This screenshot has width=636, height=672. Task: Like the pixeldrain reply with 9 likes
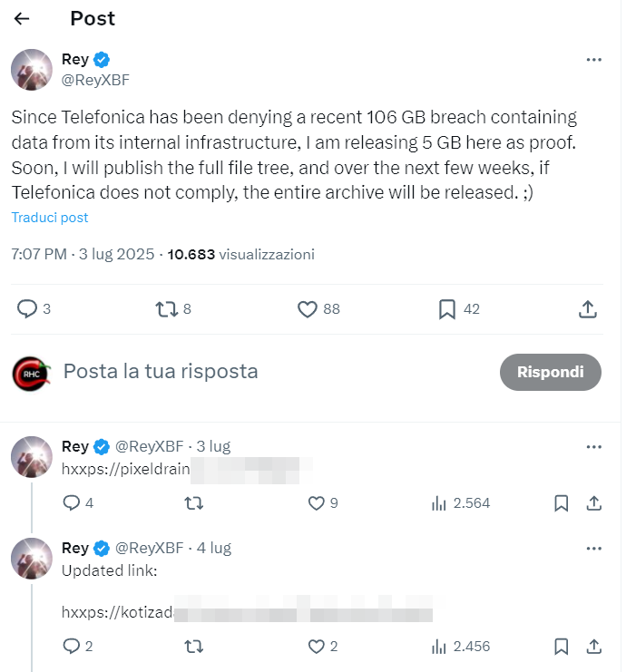click(x=316, y=502)
